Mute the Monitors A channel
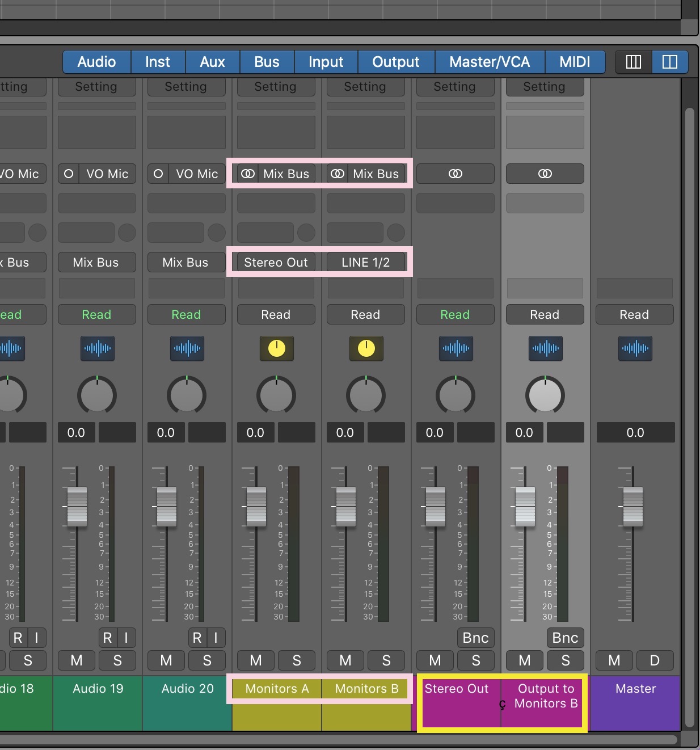The width and height of the screenshot is (700, 750). [255, 660]
